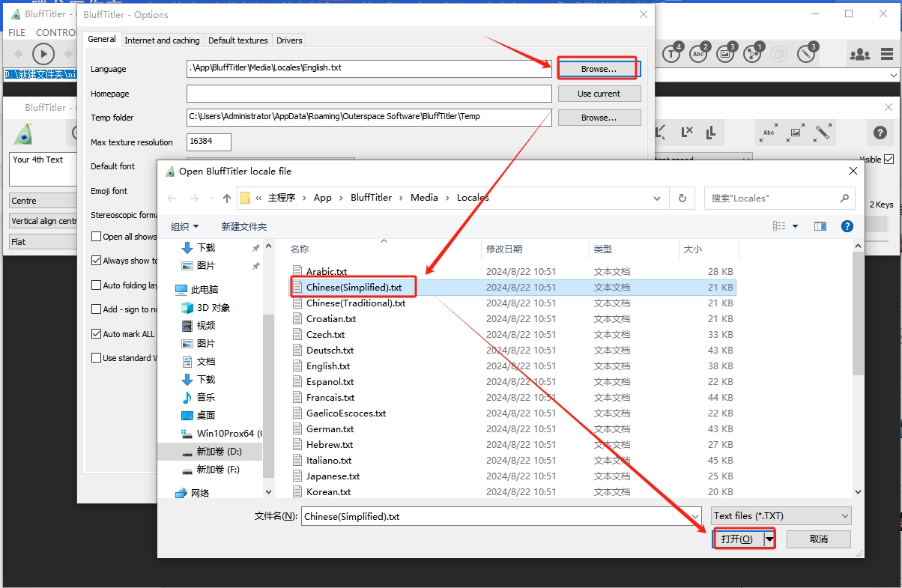This screenshot has width=902, height=588.
Task: Click the 文件名 filename input field
Action: coord(502,516)
